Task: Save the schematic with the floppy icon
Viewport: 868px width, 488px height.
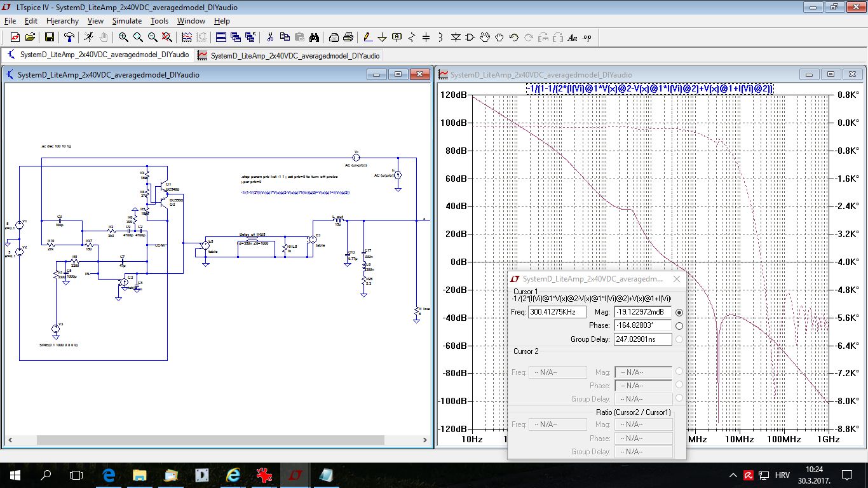Action: pos(49,37)
